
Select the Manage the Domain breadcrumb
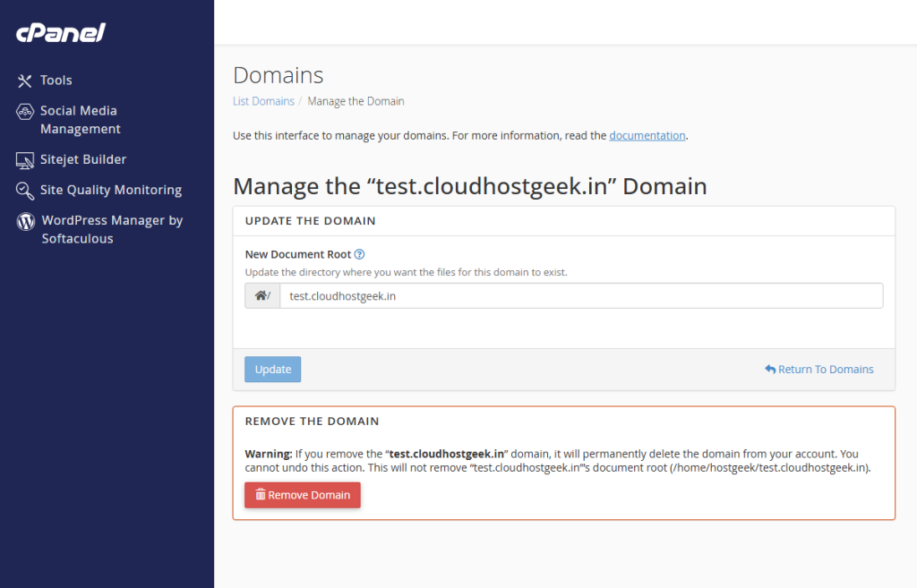click(356, 101)
